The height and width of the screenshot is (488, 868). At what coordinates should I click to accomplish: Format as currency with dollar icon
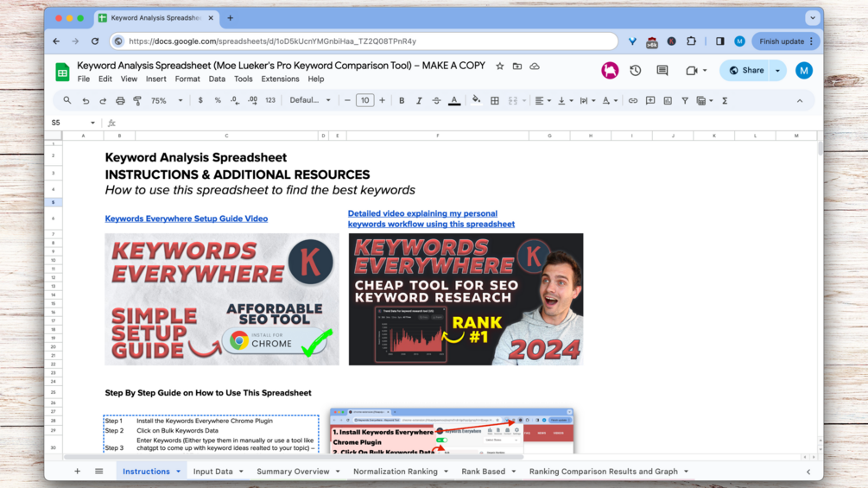coord(200,101)
